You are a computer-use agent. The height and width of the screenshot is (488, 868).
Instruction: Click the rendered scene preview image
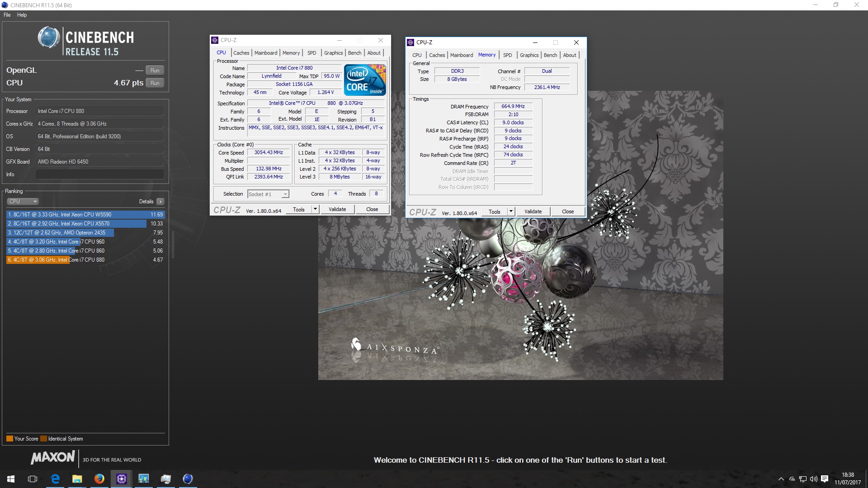pos(521,235)
